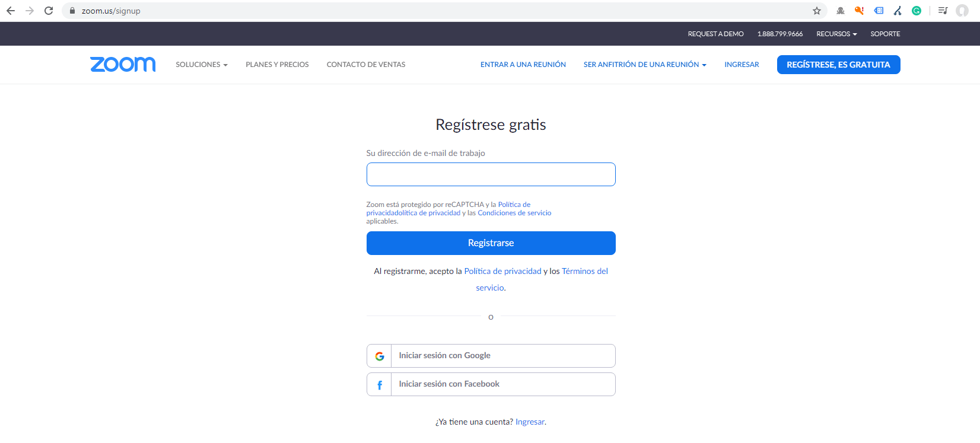The width and height of the screenshot is (980, 443).
Task: Open the orange key extension
Action: (859, 11)
